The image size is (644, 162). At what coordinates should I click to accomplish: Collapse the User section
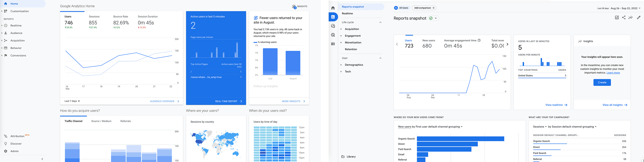[x=380, y=58]
